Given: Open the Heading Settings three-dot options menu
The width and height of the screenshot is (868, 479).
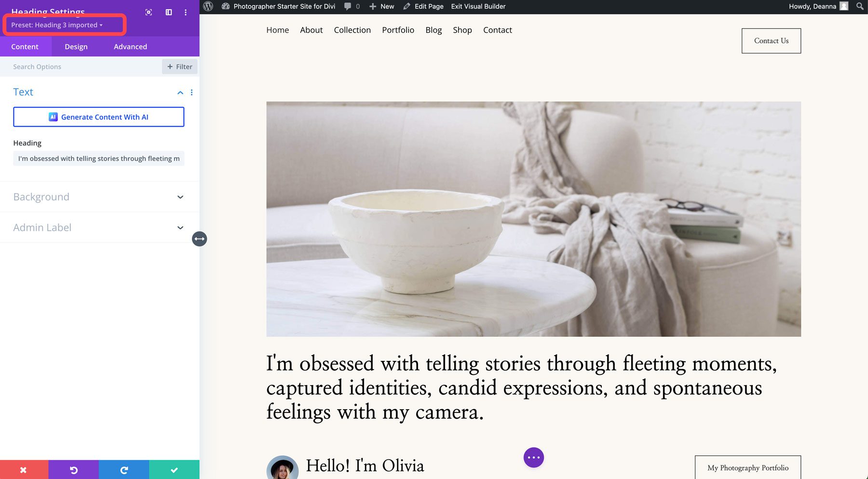Looking at the screenshot, I should pyautogui.click(x=186, y=12).
